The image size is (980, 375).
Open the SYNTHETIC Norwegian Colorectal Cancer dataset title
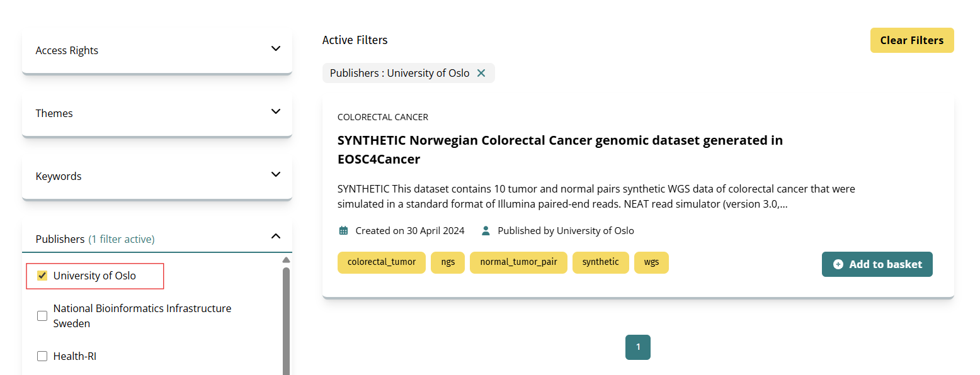click(560, 150)
